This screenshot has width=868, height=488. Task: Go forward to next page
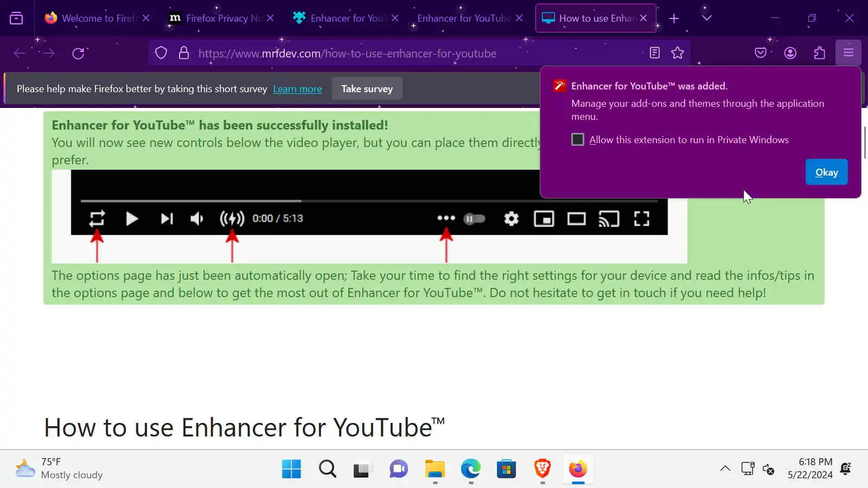[x=49, y=53]
